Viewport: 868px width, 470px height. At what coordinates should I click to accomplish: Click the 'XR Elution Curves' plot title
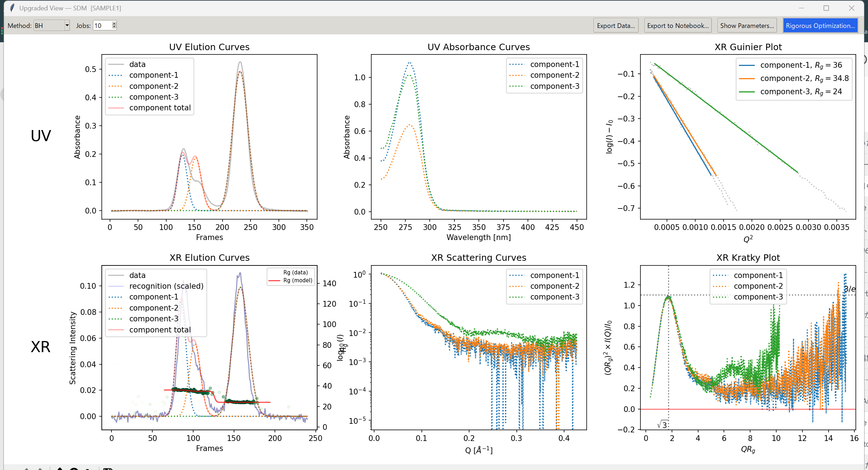[x=209, y=258]
